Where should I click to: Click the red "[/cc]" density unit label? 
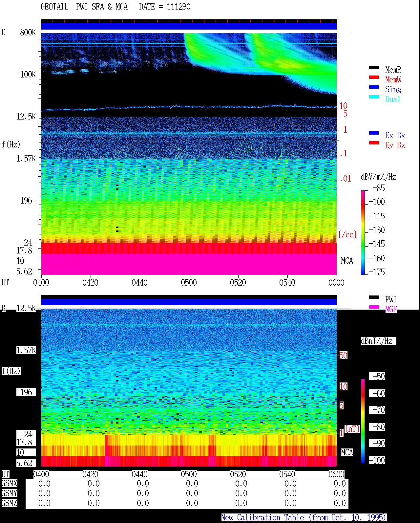click(347, 234)
